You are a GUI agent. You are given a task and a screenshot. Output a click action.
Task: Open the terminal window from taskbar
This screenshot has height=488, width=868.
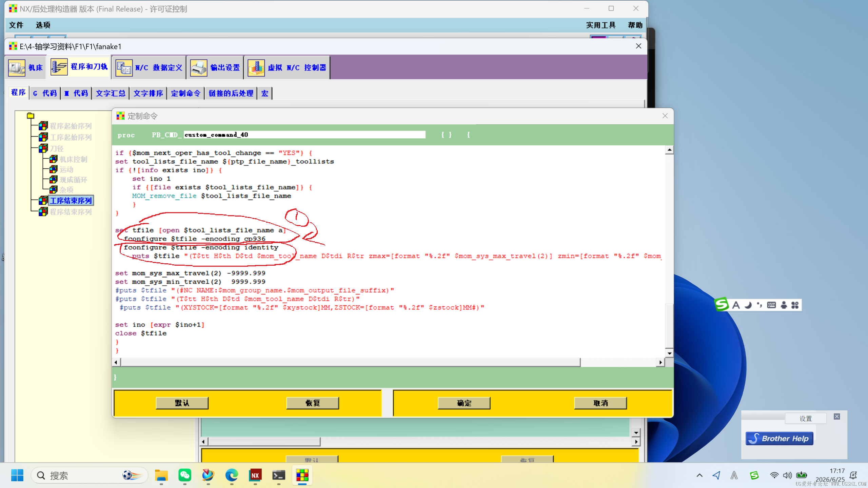[279, 475]
